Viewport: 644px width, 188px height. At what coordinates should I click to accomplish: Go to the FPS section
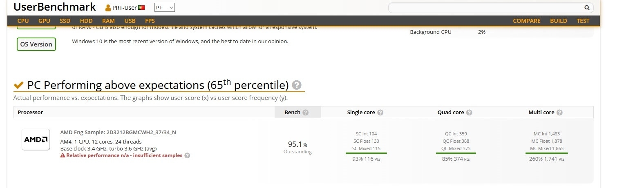tap(150, 21)
